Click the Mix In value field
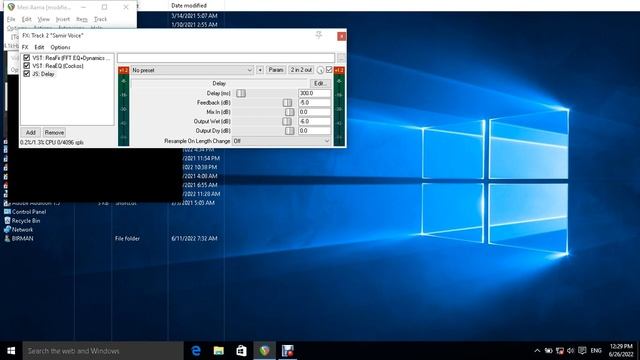 coord(314,112)
